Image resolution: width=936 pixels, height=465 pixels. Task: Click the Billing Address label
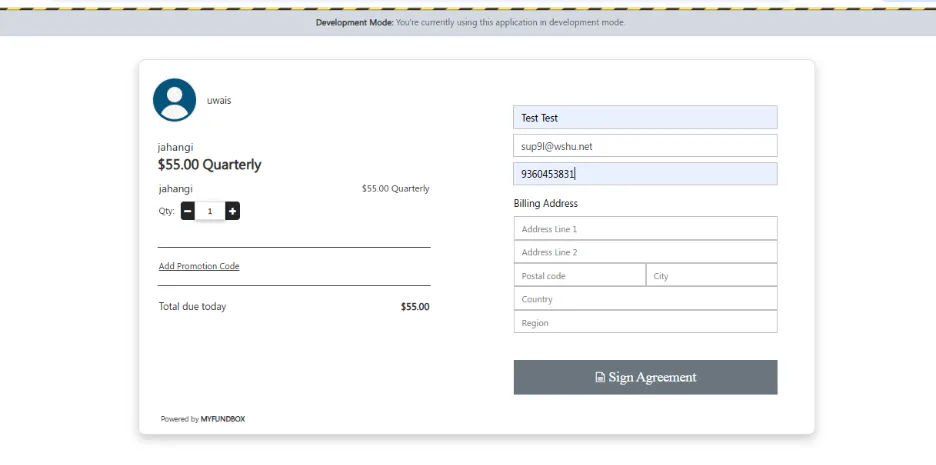546,204
